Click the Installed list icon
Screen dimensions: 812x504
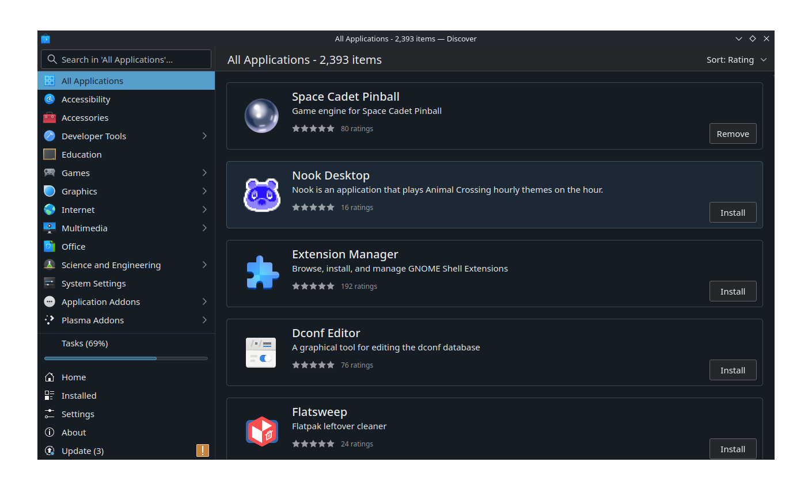click(x=50, y=395)
